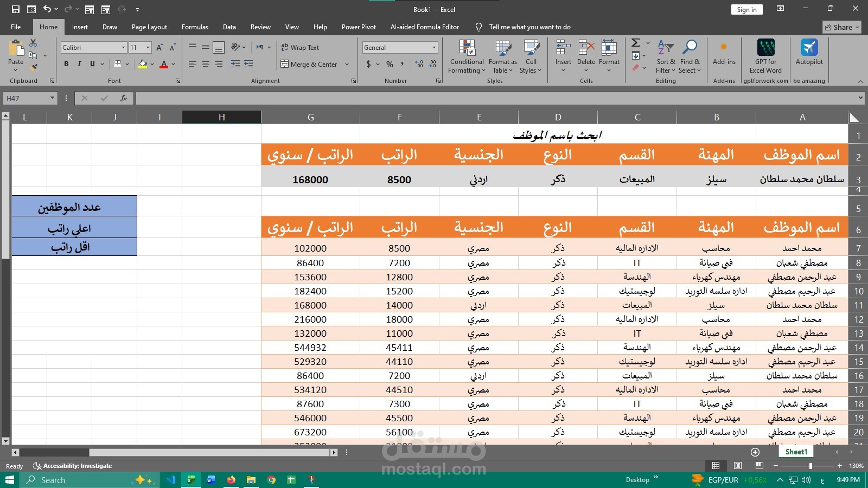
Task: Click the Font Color red A swatch
Action: [164, 64]
